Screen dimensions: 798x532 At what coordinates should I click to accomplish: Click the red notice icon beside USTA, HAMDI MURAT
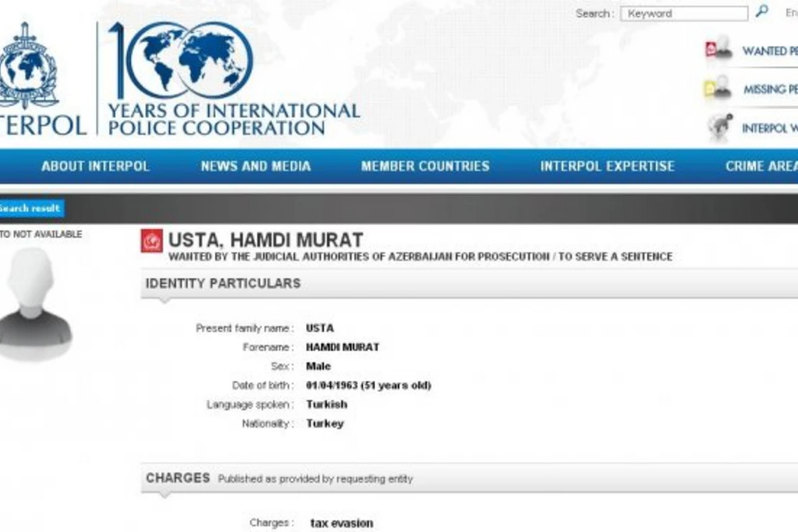(152, 241)
